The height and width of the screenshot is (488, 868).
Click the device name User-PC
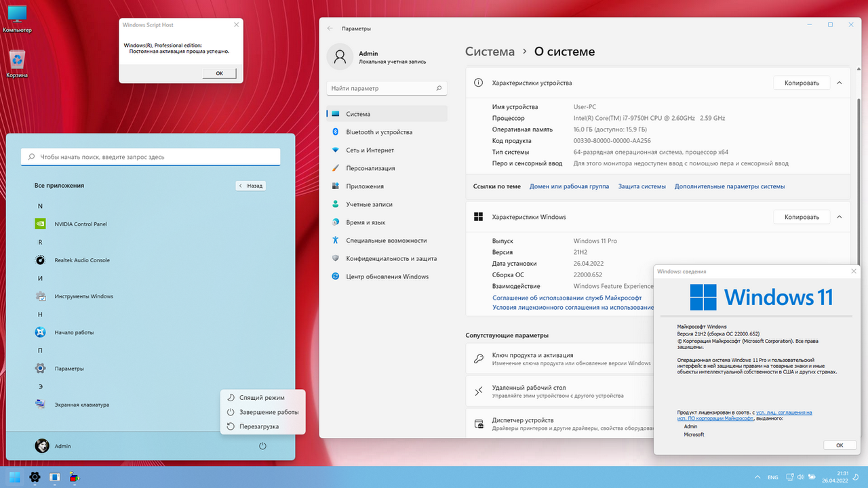(x=585, y=107)
